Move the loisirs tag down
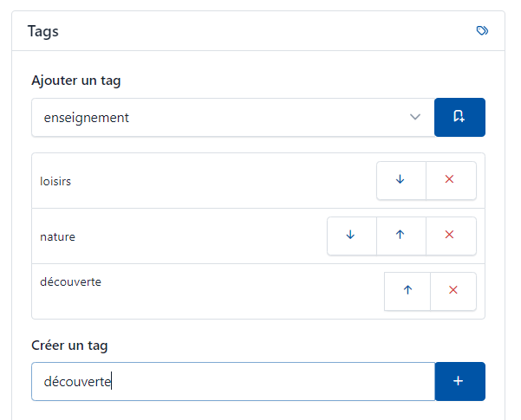Viewport: 521px width, 420px height. (x=401, y=180)
